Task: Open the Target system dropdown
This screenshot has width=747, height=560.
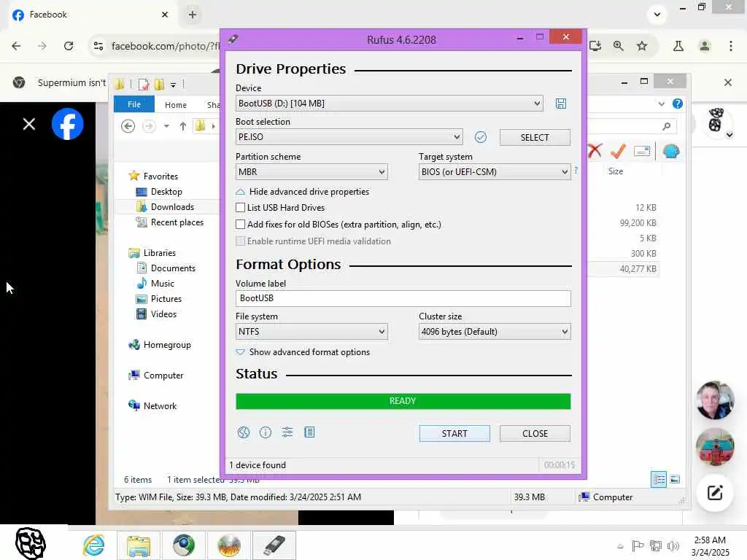Action: coord(495,172)
